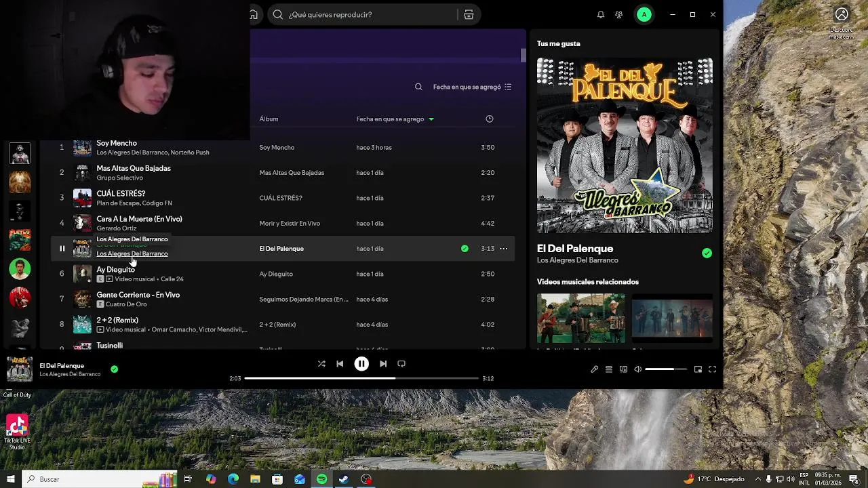Viewport: 868px width, 488px height.
Task: Open Microsoft Store in the taskbar
Action: tap(277, 479)
